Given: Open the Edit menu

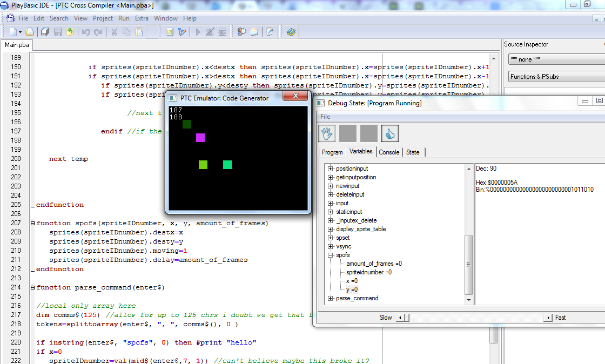Looking at the screenshot, I should [38, 18].
